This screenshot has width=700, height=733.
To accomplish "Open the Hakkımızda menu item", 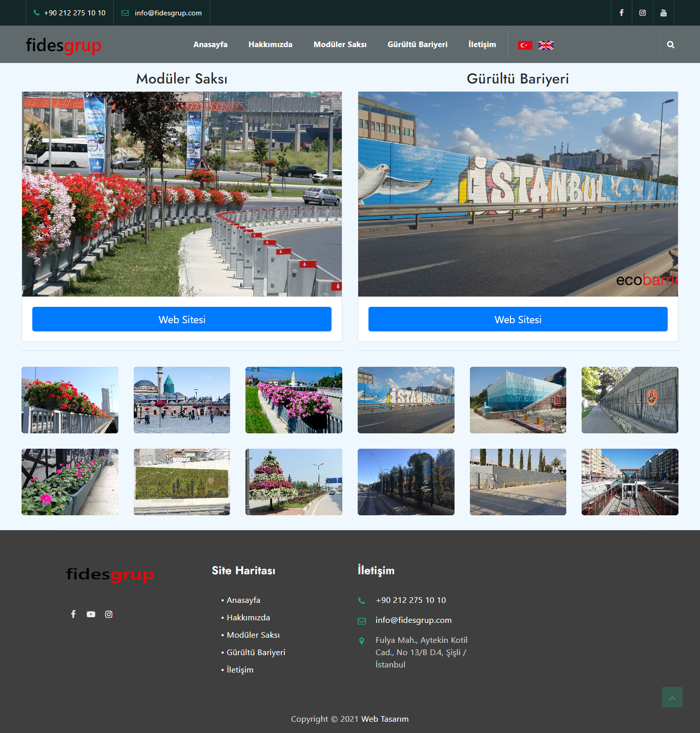I will pos(270,45).
